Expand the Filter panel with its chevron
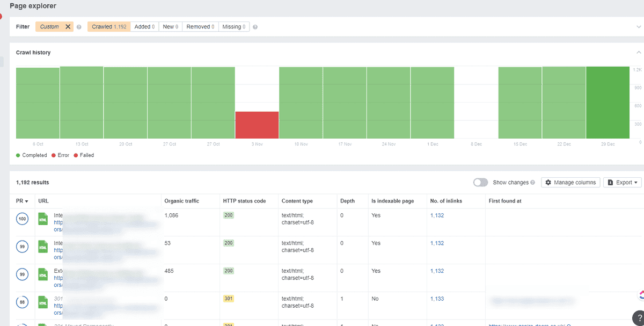The image size is (644, 326). (x=638, y=26)
